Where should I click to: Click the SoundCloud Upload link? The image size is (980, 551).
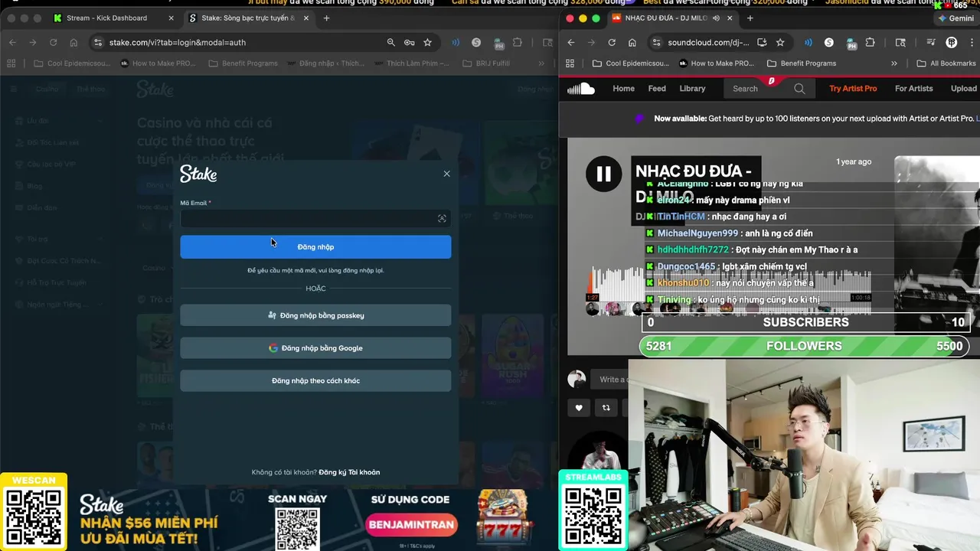click(x=964, y=89)
